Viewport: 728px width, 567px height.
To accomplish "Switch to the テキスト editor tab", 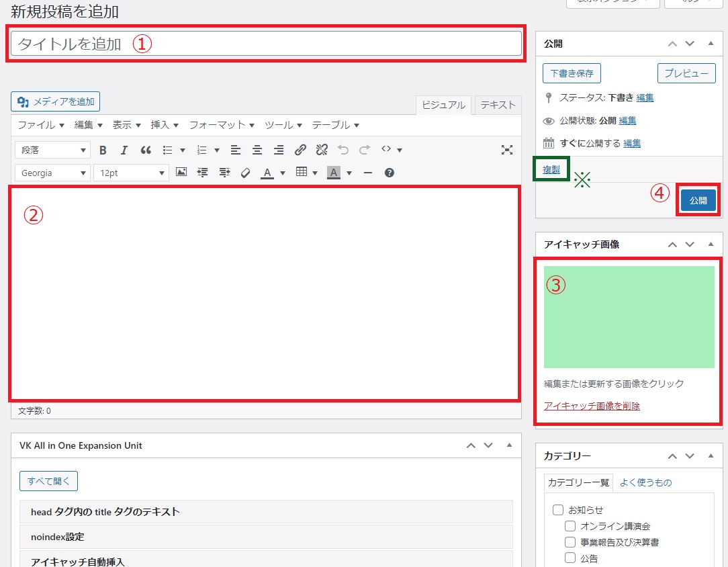I will point(498,105).
